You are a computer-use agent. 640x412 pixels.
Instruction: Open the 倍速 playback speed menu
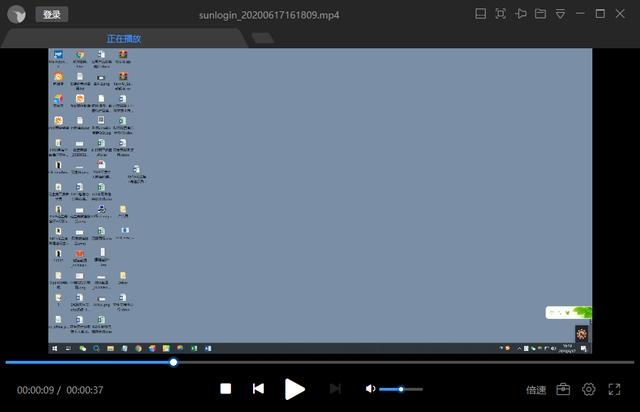coord(536,390)
